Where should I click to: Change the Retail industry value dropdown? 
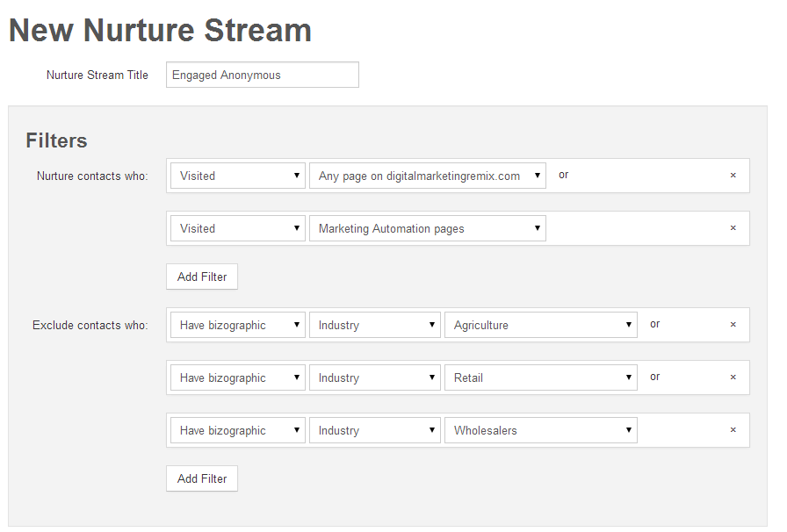point(540,377)
